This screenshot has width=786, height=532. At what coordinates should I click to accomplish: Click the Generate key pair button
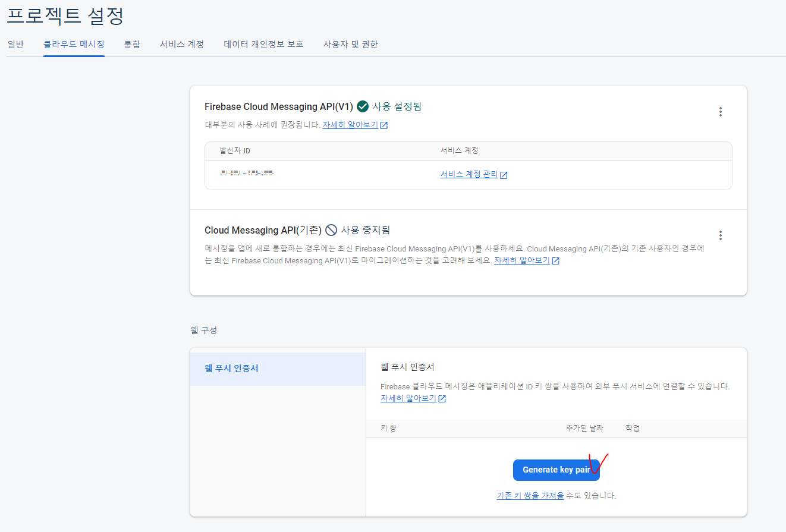tap(557, 470)
